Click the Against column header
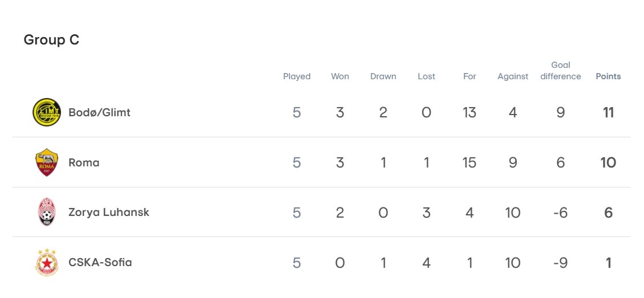The width and height of the screenshot is (644, 298). click(513, 76)
